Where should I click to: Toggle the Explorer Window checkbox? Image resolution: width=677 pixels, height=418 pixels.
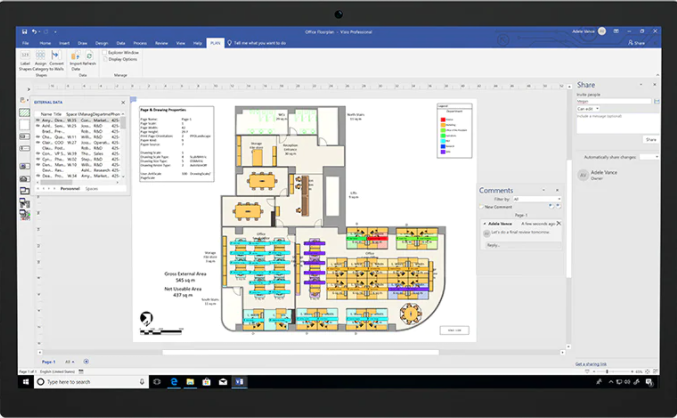[105, 52]
